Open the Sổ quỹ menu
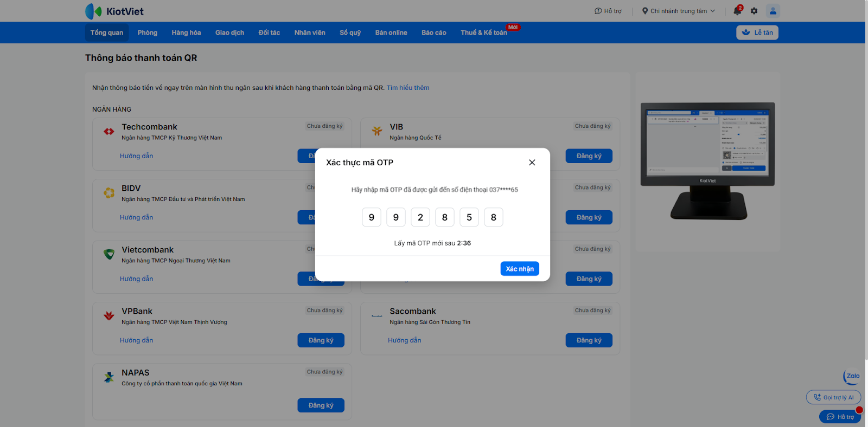Screen dimensions: 868x427 [350, 33]
